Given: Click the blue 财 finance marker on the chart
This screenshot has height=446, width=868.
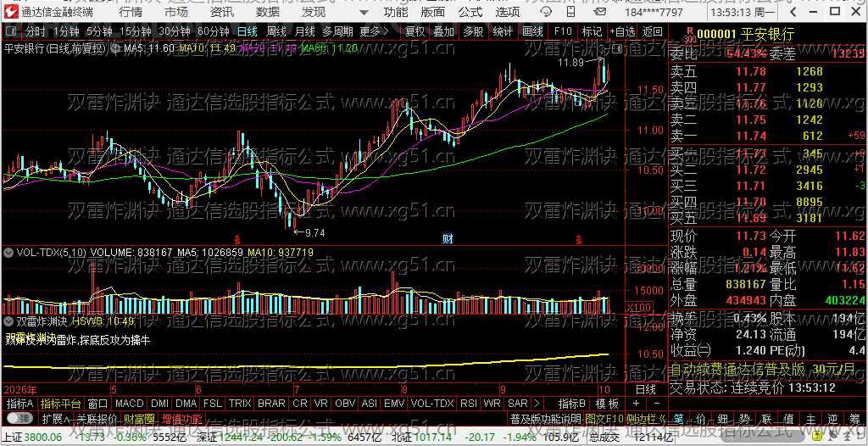Looking at the screenshot, I should pos(448,239).
